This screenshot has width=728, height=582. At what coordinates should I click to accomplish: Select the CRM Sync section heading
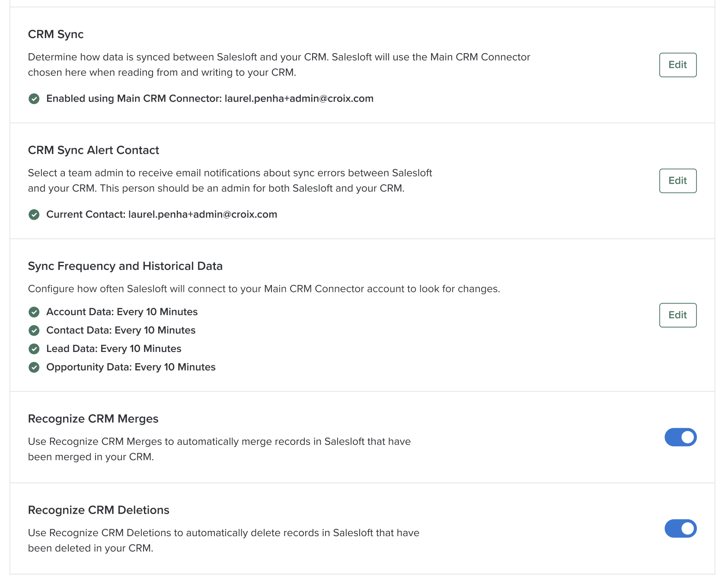56,34
